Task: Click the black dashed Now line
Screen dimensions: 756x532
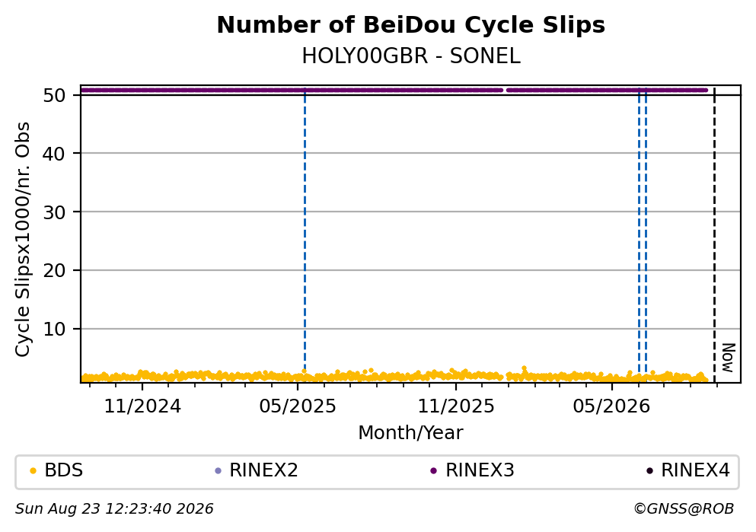Action: (x=715, y=235)
